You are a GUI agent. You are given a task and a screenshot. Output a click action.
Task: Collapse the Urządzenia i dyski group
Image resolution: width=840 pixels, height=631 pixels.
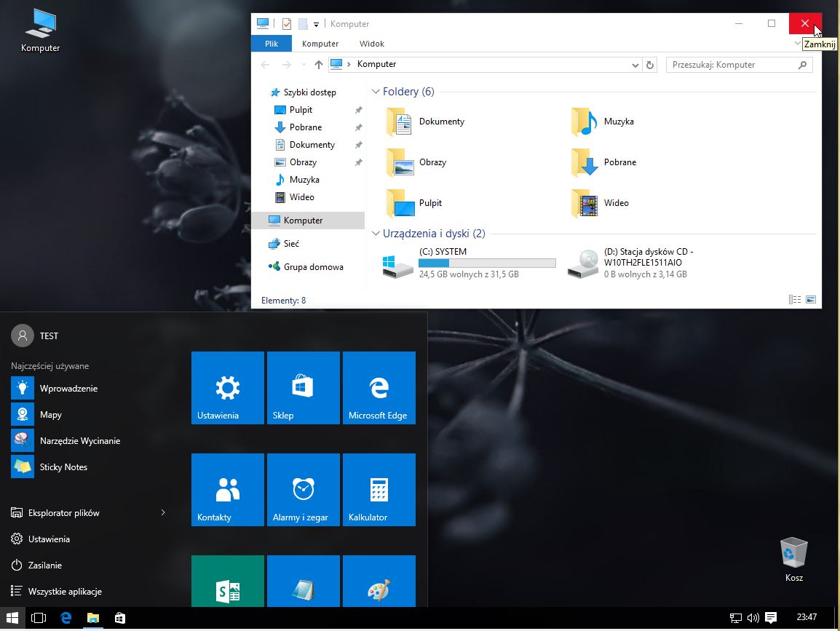pos(376,234)
